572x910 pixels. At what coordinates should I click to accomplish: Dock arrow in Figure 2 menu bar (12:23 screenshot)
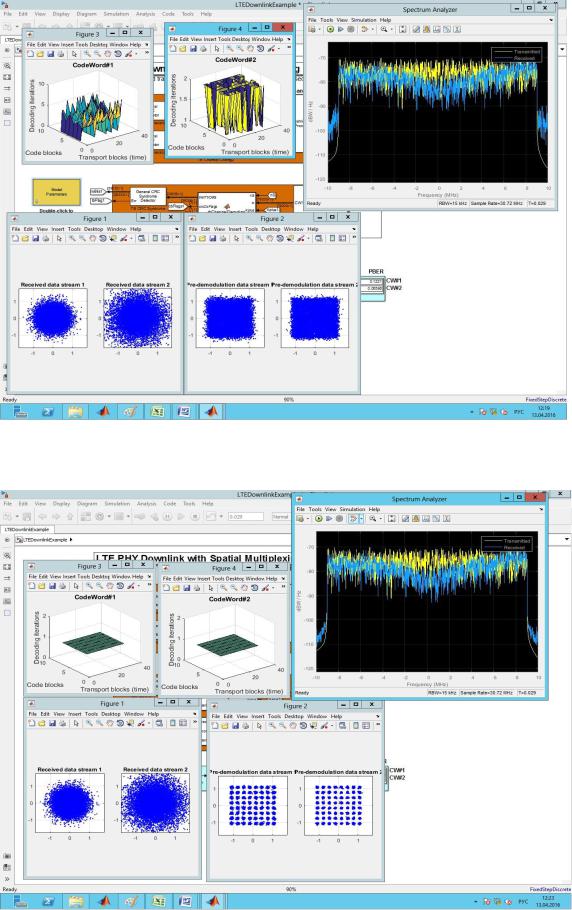[x=378, y=716]
